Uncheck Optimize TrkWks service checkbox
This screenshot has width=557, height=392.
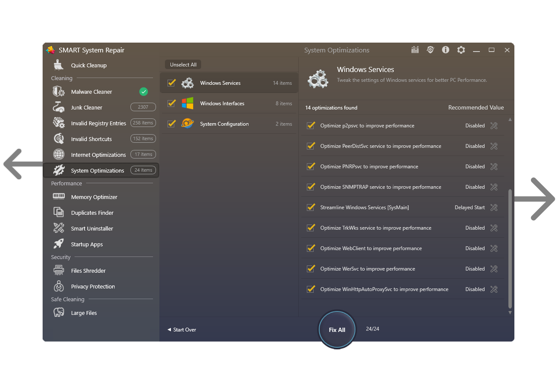[x=311, y=228]
